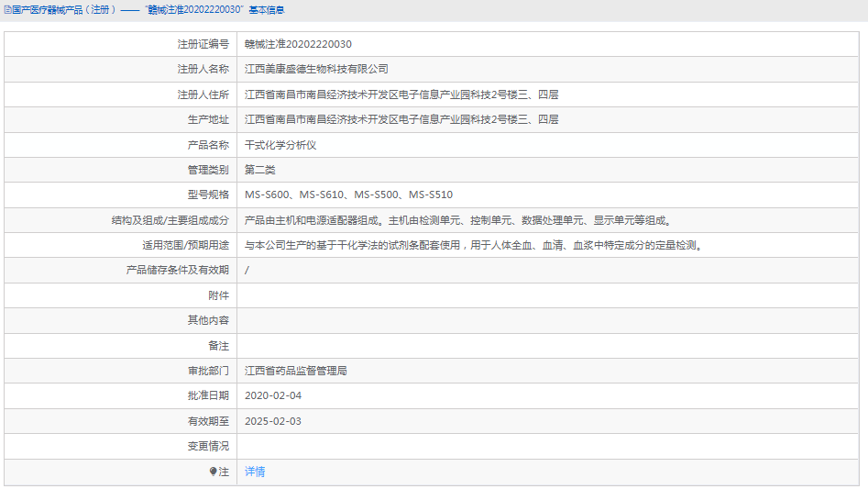The width and height of the screenshot is (868, 489).
Task: Click the 注册证编号 label
Action: click(x=203, y=44)
